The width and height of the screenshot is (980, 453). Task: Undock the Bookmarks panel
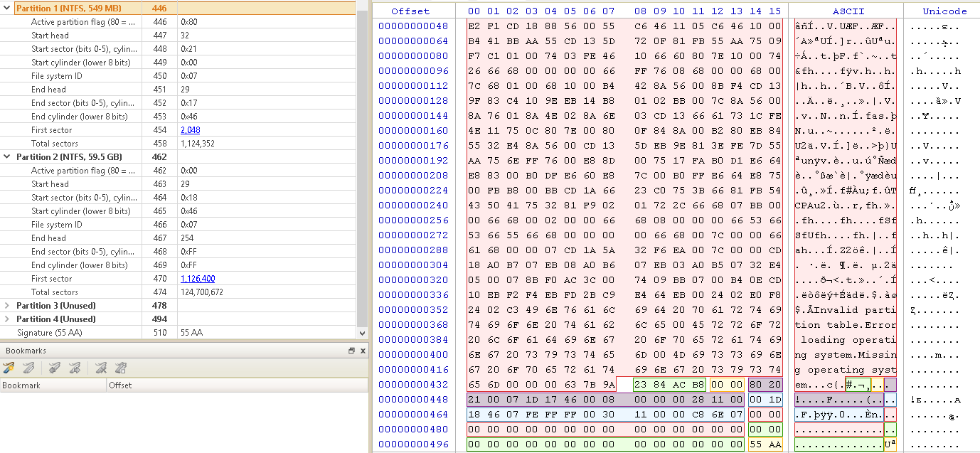[351, 351]
